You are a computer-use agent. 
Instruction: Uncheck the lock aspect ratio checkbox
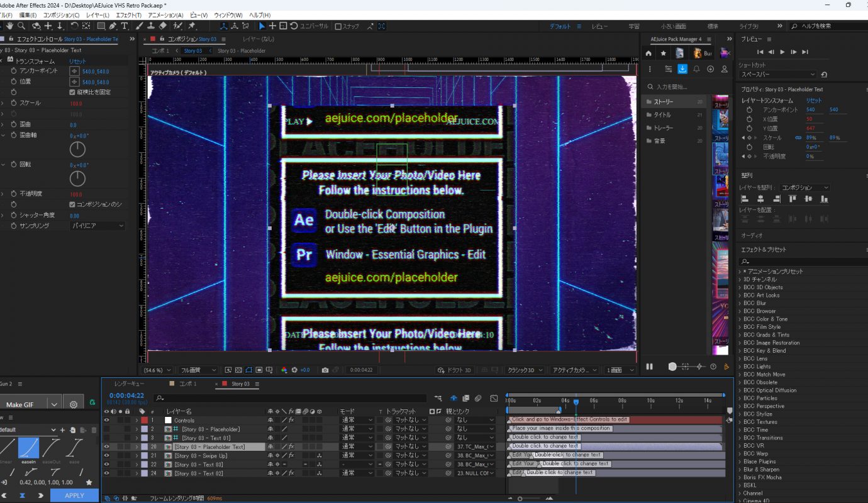point(72,92)
